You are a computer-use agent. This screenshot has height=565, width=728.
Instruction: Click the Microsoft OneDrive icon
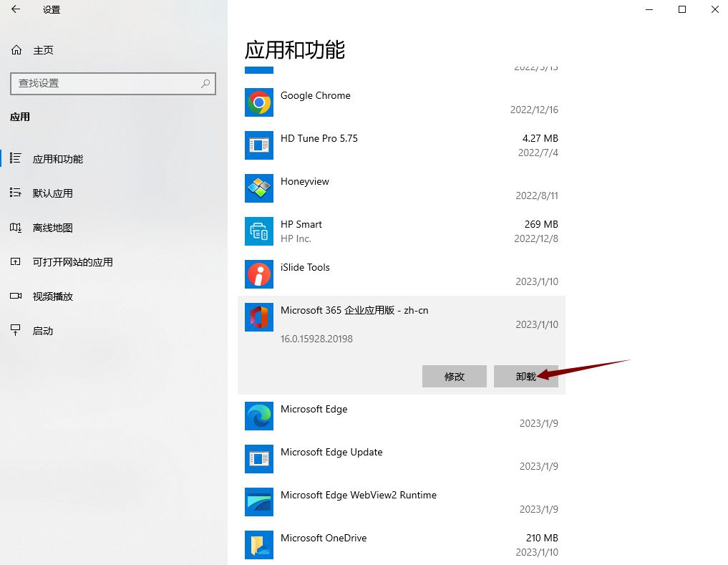click(x=259, y=544)
